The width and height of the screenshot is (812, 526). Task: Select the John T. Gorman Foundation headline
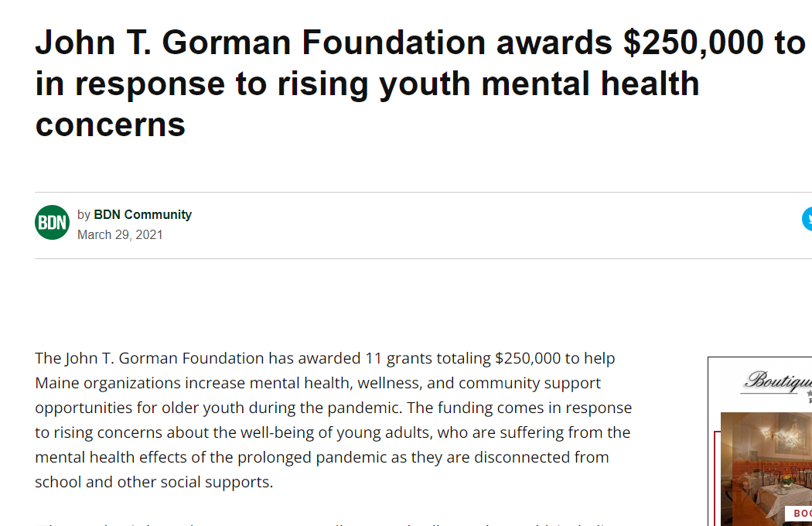420,84
